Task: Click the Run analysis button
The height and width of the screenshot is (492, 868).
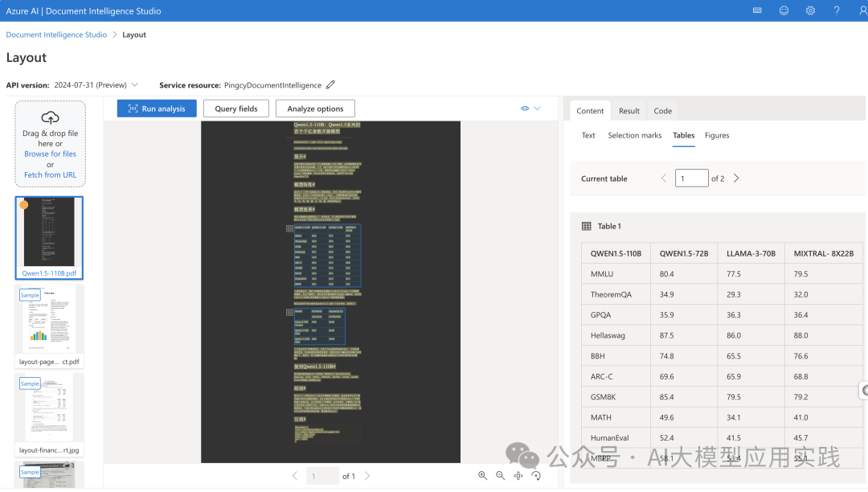Action: point(157,109)
